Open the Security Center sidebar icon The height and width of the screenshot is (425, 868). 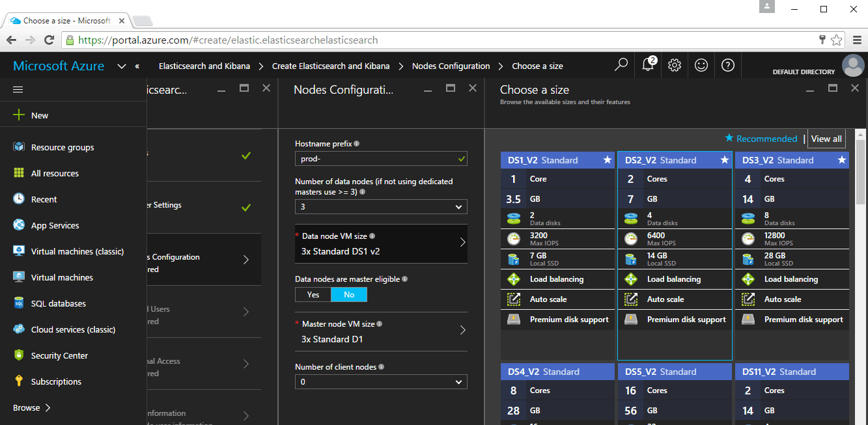tap(20, 355)
